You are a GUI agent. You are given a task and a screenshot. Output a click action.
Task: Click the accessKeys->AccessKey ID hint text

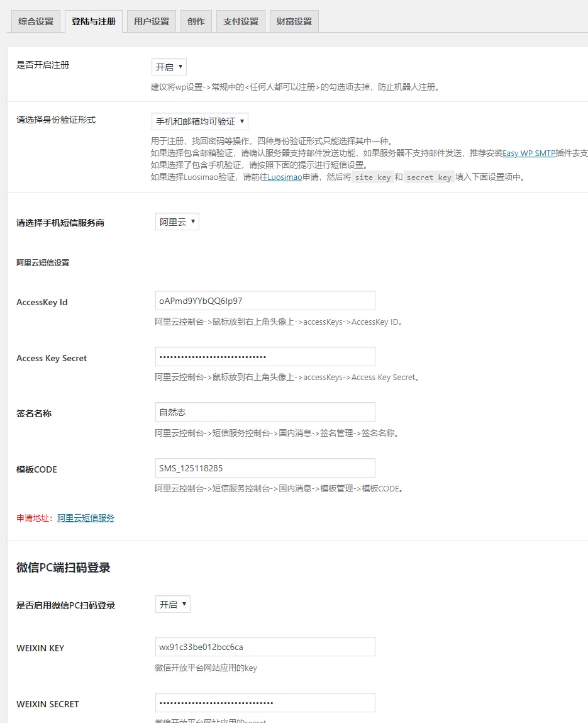pos(279,322)
